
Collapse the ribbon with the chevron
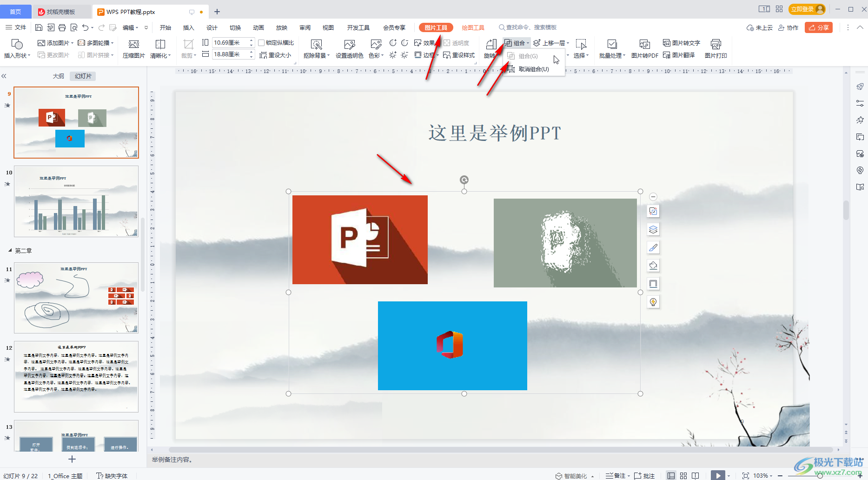point(860,27)
